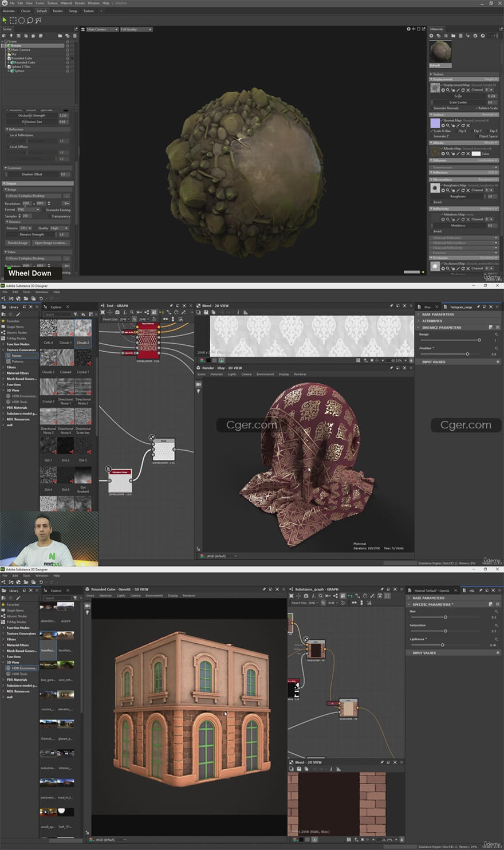Select the circle selection tool in Toolbag

pyautogui.click(x=21, y=20)
